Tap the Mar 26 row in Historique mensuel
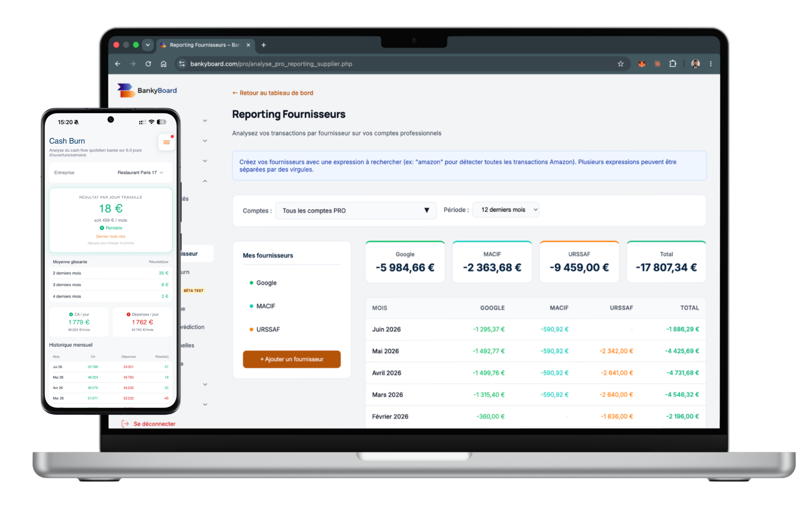This screenshot has width=812, height=508. (111, 398)
